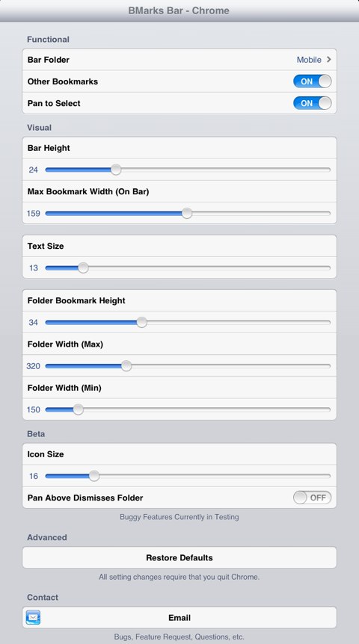
Task: Click the Email envelope icon
Action: pos(33,617)
